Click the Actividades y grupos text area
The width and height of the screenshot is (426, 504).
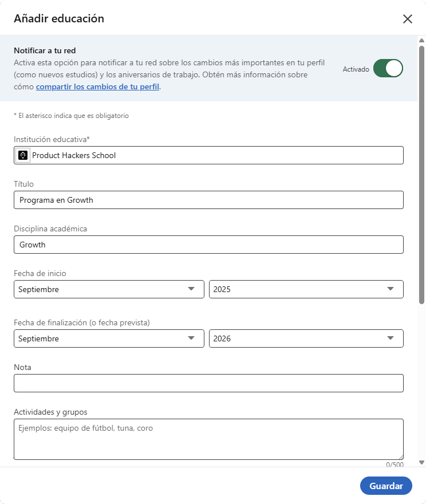pyautogui.click(x=208, y=439)
